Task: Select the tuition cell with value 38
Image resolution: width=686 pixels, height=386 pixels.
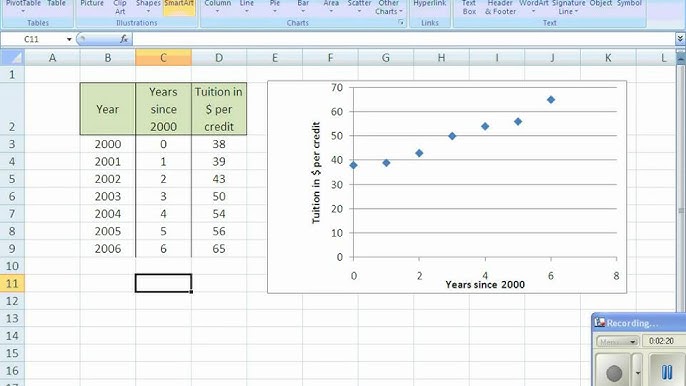Action: [x=219, y=144]
